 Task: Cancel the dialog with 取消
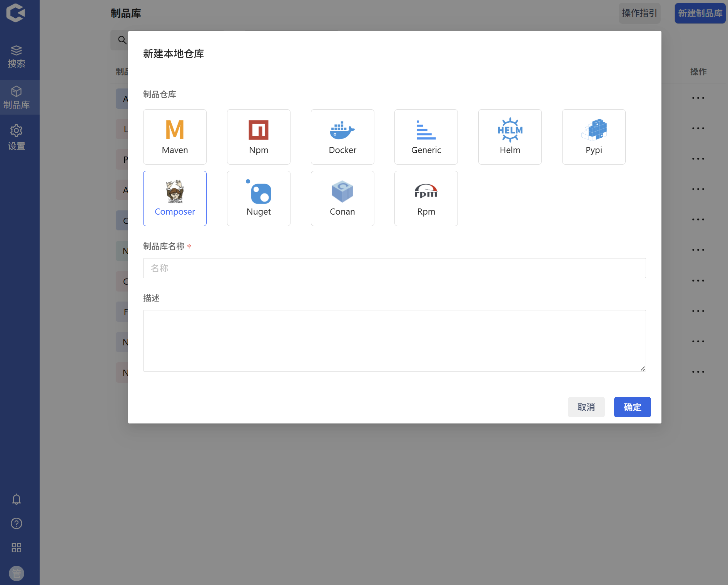[x=586, y=407]
